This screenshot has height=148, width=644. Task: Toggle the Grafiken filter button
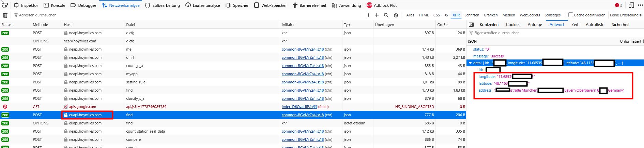coord(491,15)
